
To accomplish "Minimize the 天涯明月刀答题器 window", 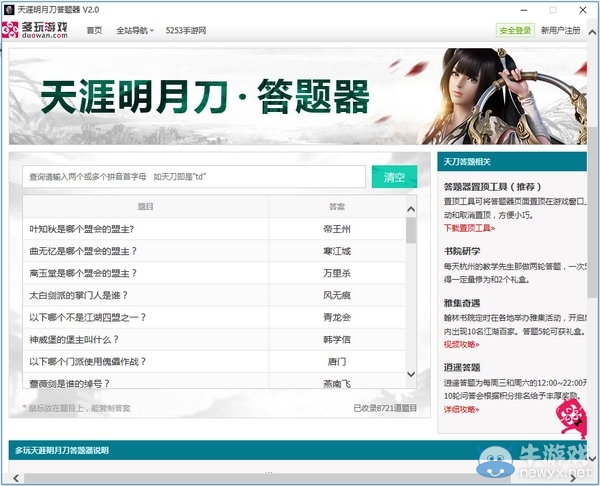I will coord(524,10).
